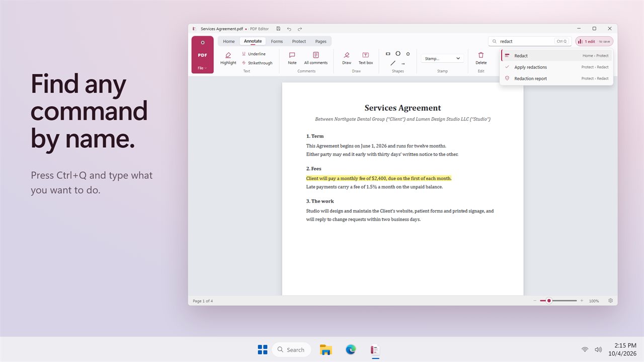Switch to the Forms tab

click(277, 41)
